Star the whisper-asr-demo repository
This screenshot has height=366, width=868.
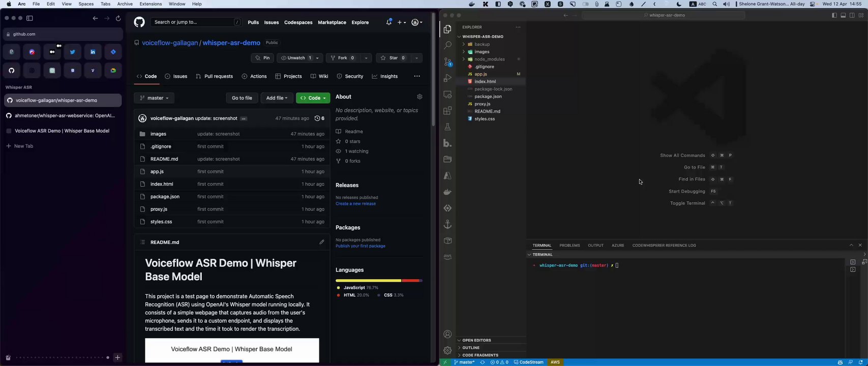[393, 58]
